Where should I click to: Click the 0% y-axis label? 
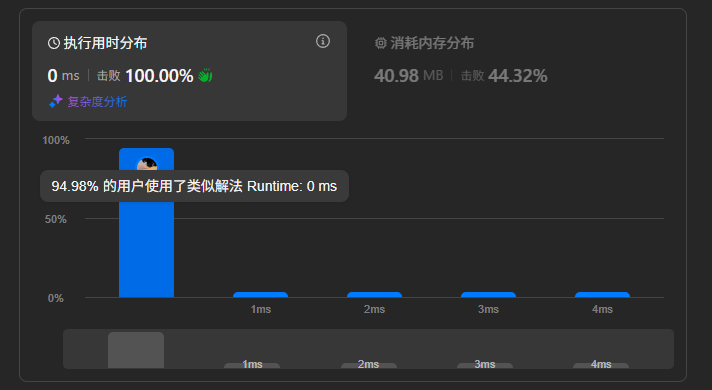[56, 298]
